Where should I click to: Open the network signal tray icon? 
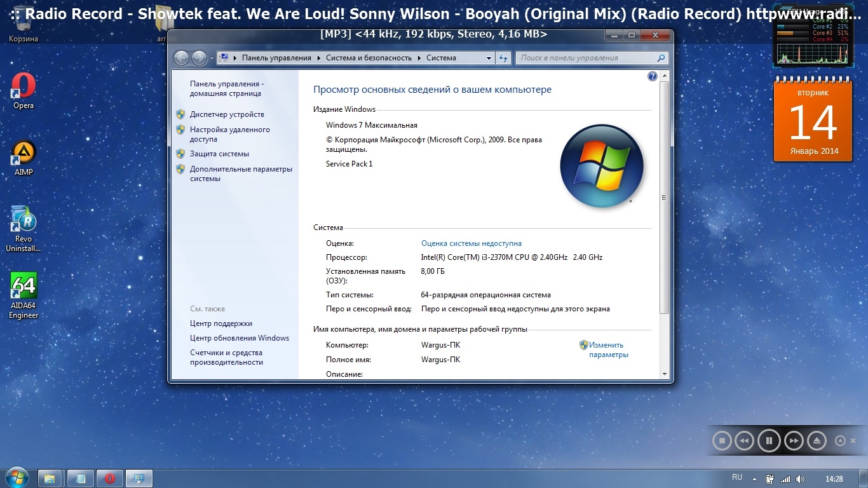pyautogui.click(x=785, y=478)
